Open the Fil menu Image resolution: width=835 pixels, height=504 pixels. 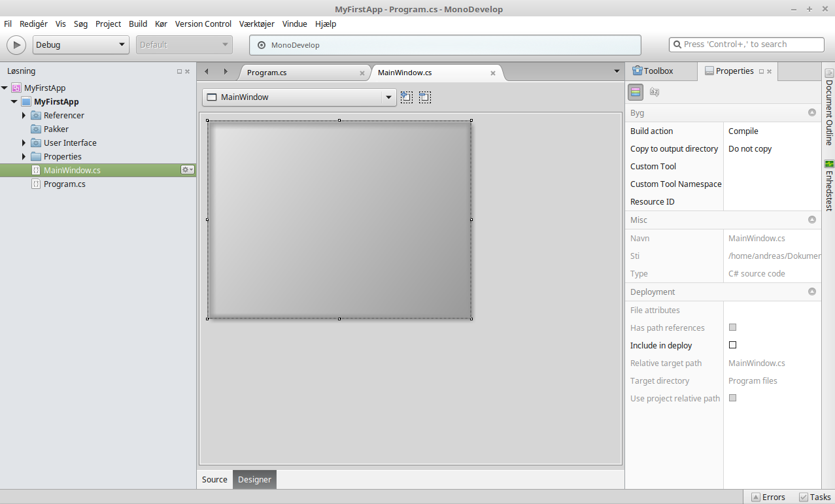[8, 24]
